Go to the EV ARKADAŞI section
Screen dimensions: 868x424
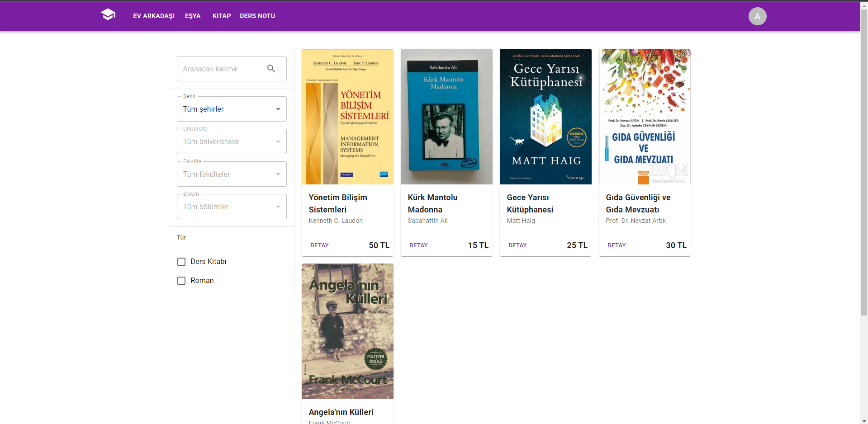click(x=153, y=16)
